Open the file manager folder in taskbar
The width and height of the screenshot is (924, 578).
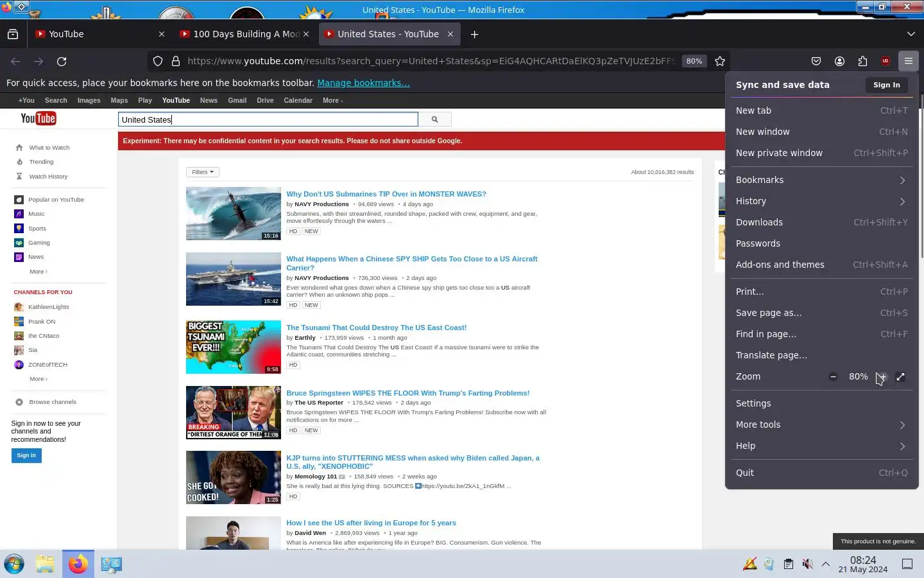(45, 564)
